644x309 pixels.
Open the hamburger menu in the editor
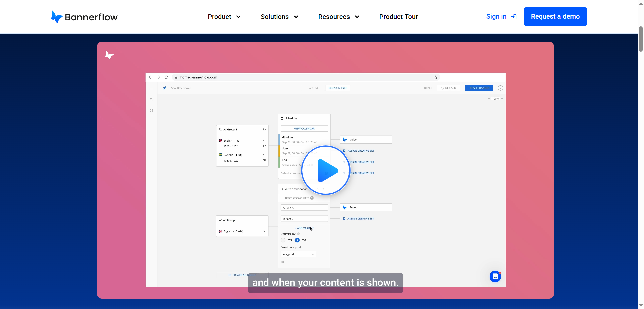click(x=151, y=88)
